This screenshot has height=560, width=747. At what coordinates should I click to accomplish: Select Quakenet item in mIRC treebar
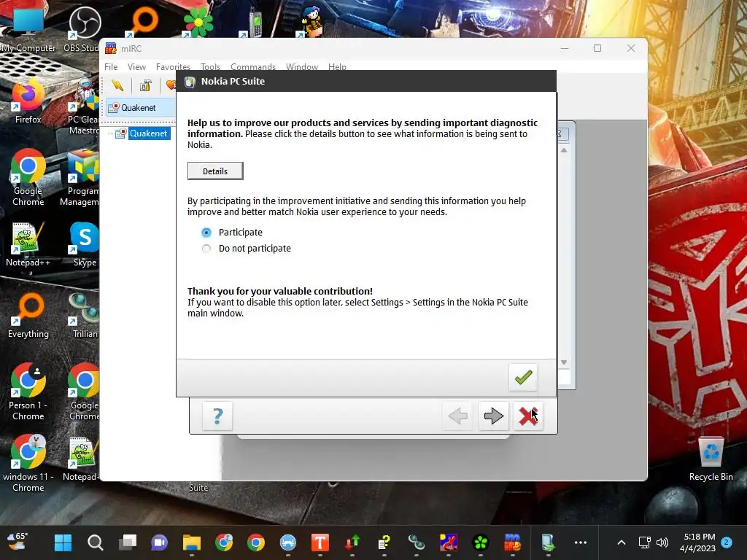pos(149,133)
